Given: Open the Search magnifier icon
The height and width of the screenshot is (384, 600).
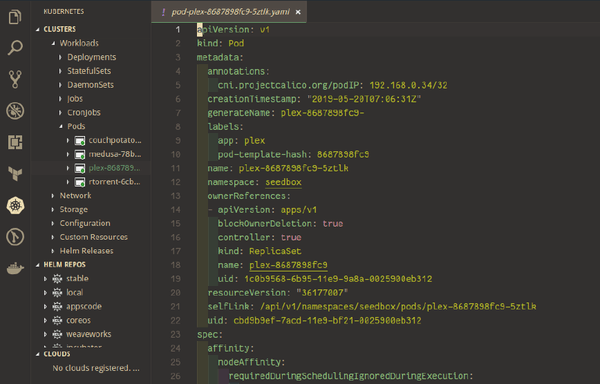Looking at the screenshot, I should (x=15, y=48).
